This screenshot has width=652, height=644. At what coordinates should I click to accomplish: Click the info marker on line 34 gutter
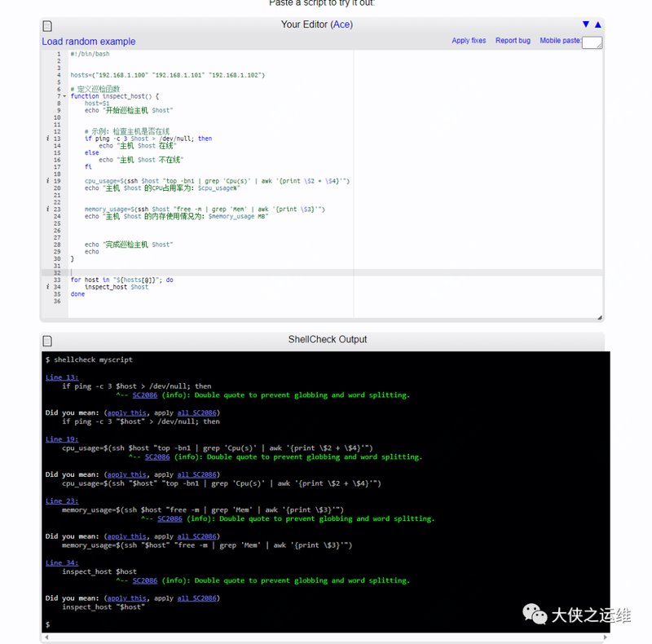[47, 287]
